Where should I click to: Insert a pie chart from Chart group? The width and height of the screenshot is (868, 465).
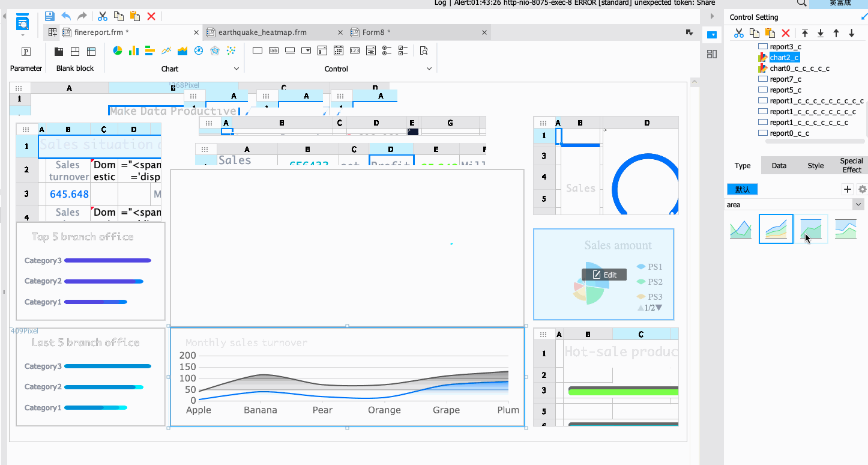pos(118,50)
